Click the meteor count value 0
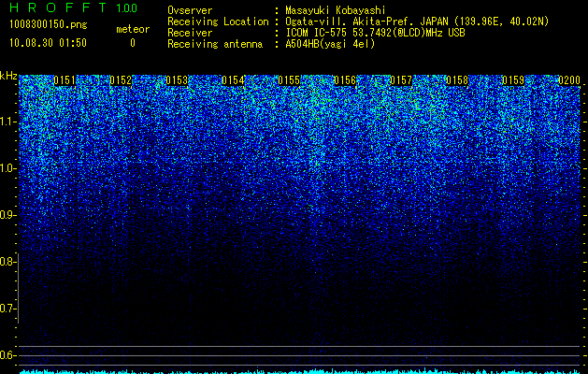Image resolution: width=588 pixels, height=374 pixels. click(x=133, y=43)
